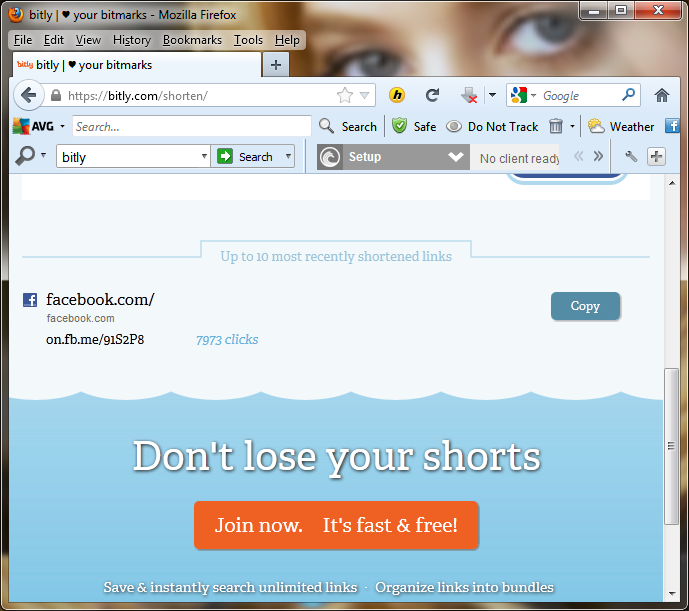Screen dimensions: 689x611
Task: Open dropdown beside large magnifier icon
Action: click(x=43, y=155)
